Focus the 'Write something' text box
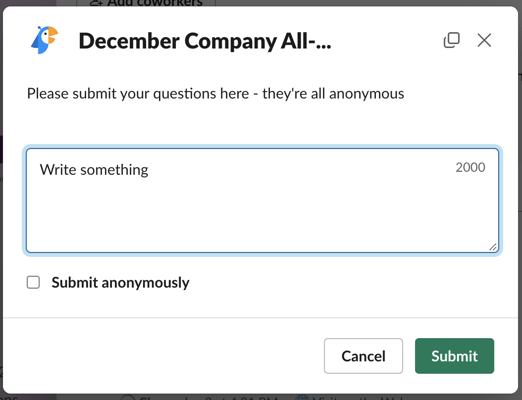 tap(262, 201)
